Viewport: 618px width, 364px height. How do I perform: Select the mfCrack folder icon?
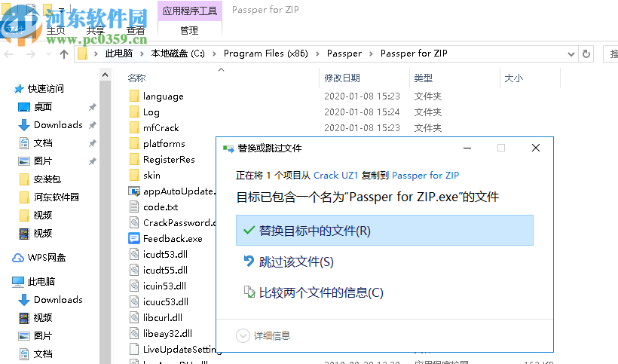coord(134,127)
